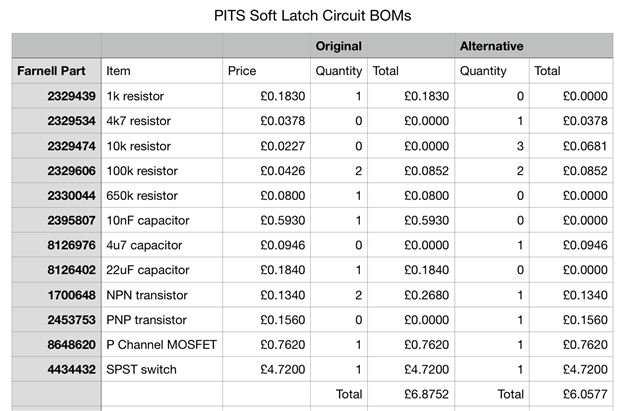Click the 'P Channel MOSFET' item cell

coord(161,345)
